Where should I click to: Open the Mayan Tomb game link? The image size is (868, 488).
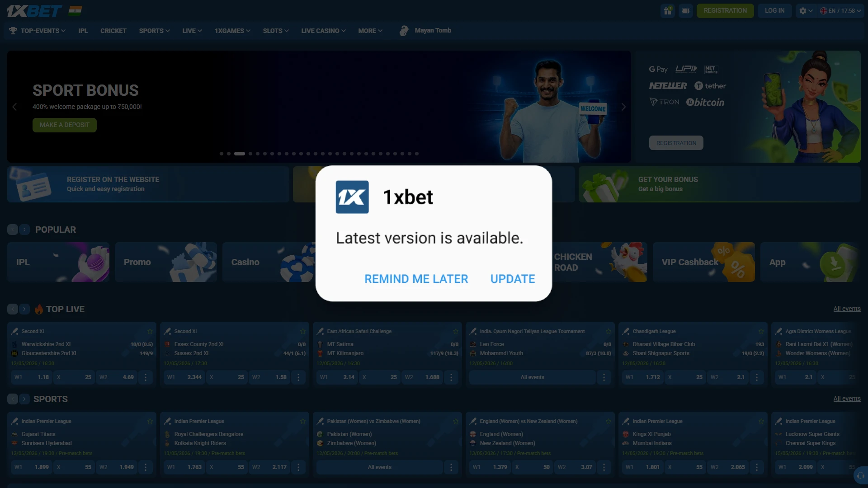(433, 30)
